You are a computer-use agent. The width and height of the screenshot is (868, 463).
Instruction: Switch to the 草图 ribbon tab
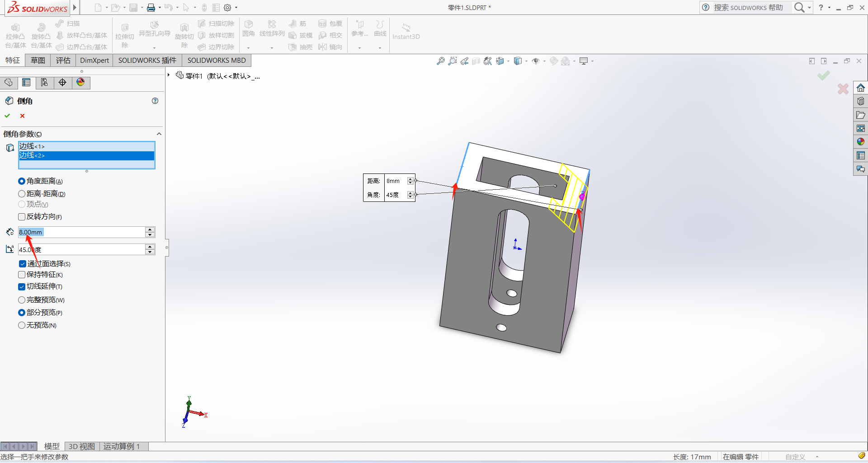point(38,61)
